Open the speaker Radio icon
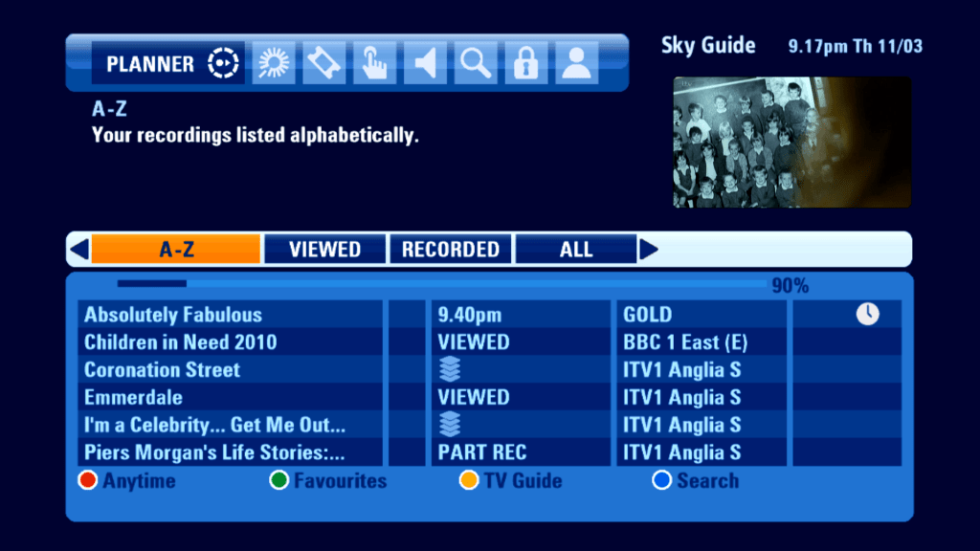The image size is (980, 551). click(x=425, y=63)
